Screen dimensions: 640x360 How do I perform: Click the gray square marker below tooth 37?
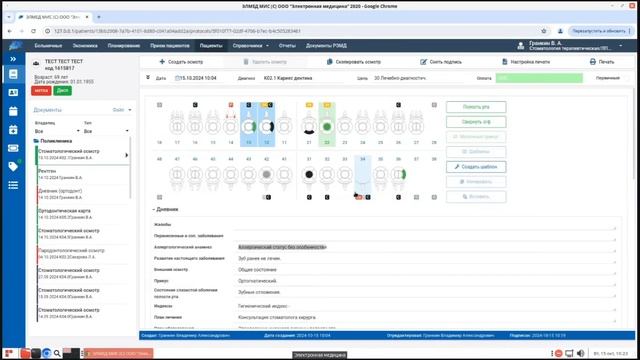[416, 197]
